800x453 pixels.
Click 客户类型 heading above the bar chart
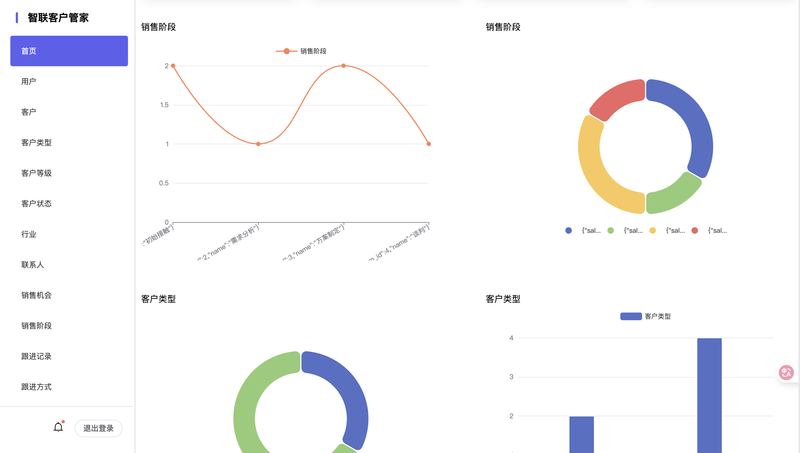click(503, 299)
